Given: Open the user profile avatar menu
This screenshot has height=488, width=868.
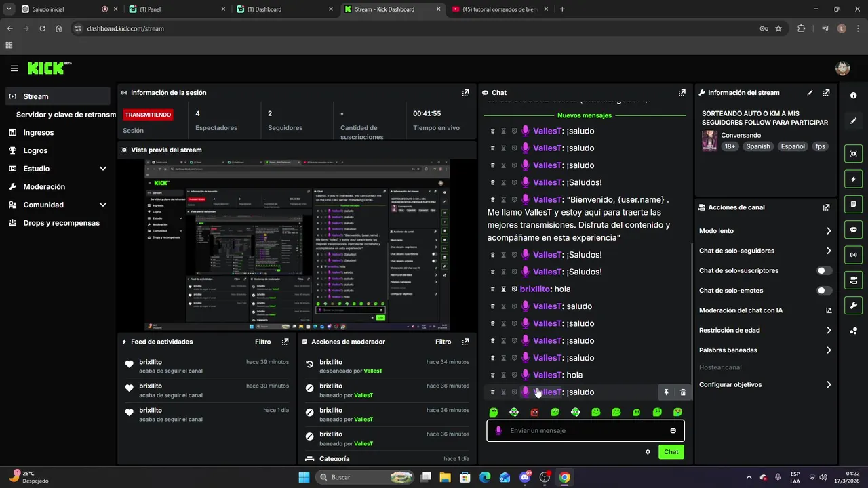Looking at the screenshot, I should (842, 68).
